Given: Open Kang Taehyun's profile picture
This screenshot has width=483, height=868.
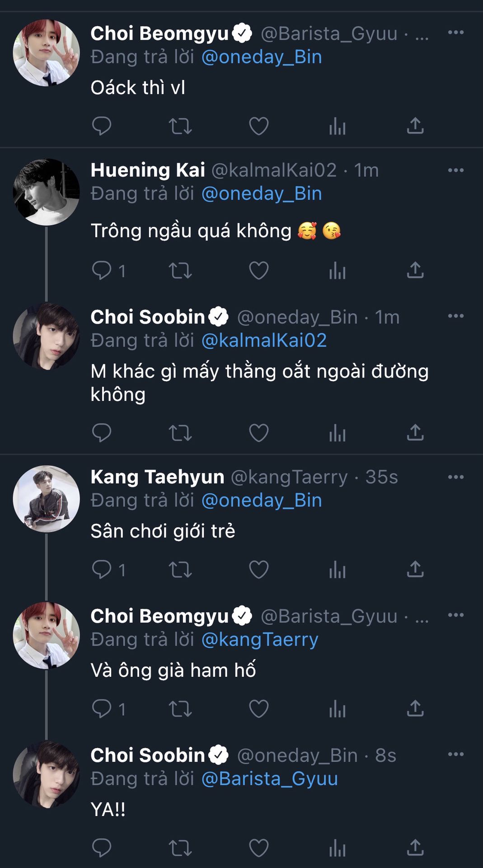Looking at the screenshot, I should click(47, 499).
